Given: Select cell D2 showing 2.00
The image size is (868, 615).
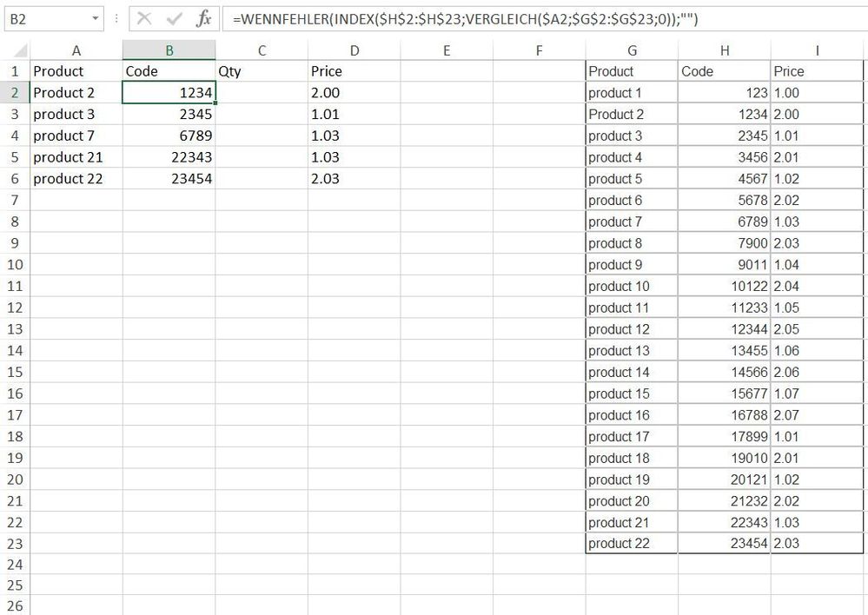Looking at the screenshot, I should 354,93.
